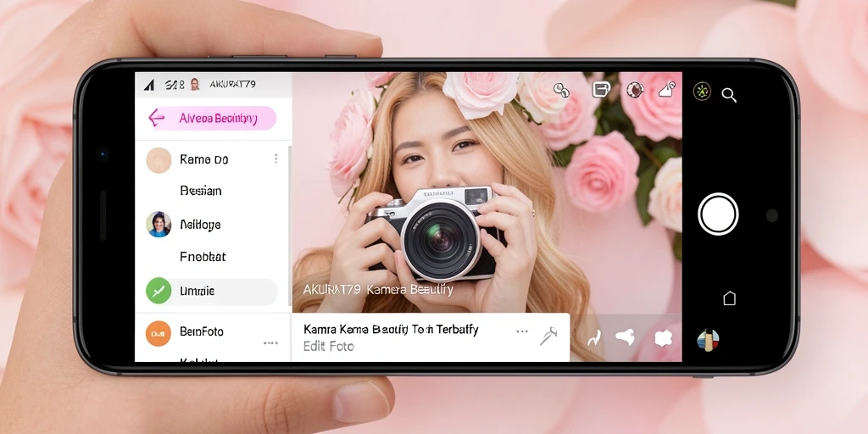Tap the small profile avatar in status bar

pyautogui.click(x=195, y=85)
